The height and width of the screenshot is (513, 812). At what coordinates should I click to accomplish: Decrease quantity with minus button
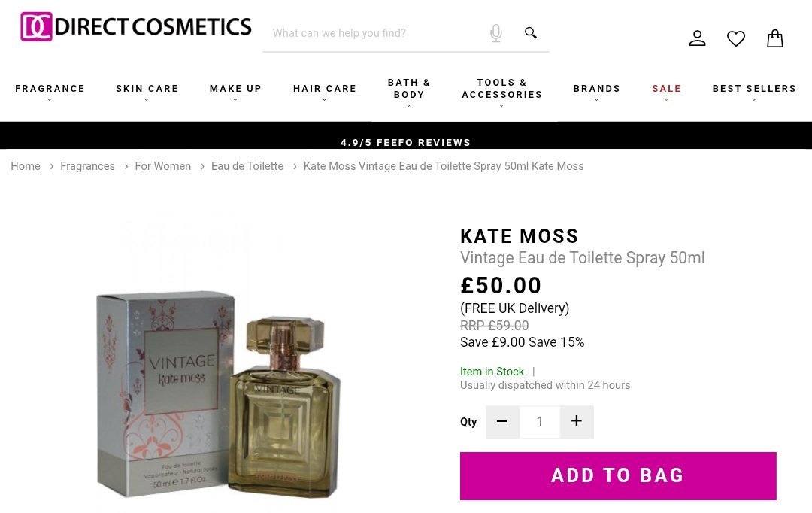(x=502, y=422)
